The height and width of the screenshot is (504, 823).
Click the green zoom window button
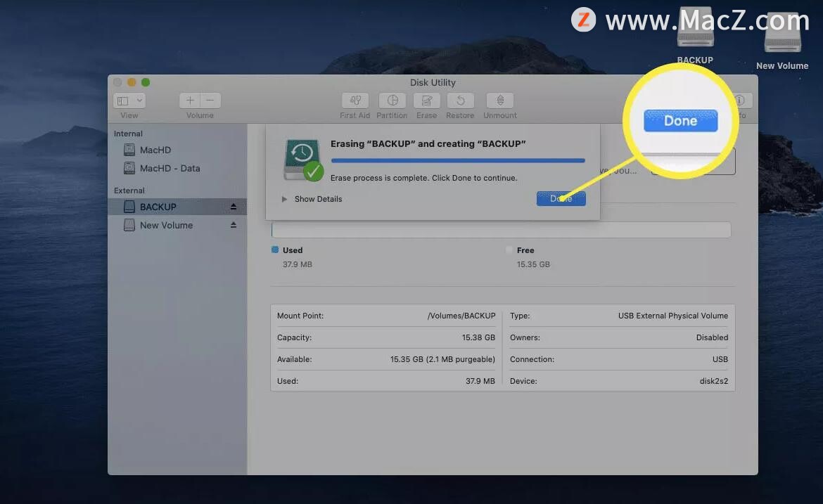tap(146, 82)
